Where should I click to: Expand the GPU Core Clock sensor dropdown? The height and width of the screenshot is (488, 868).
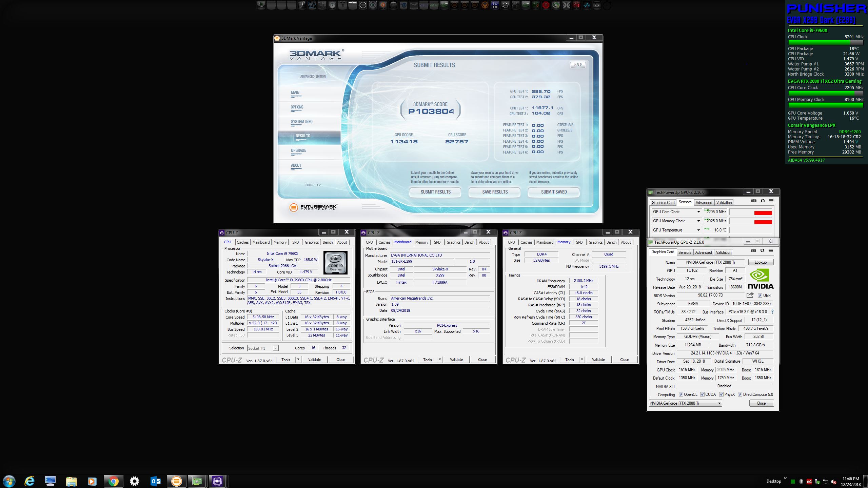click(x=698, y=212)
